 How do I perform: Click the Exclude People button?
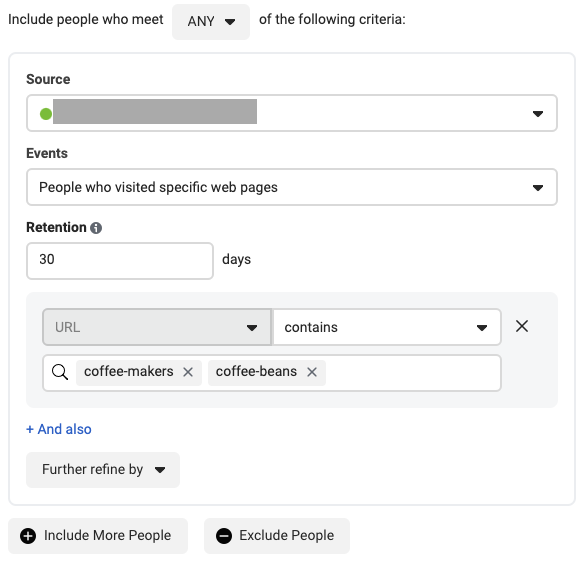tap(277, 535)
